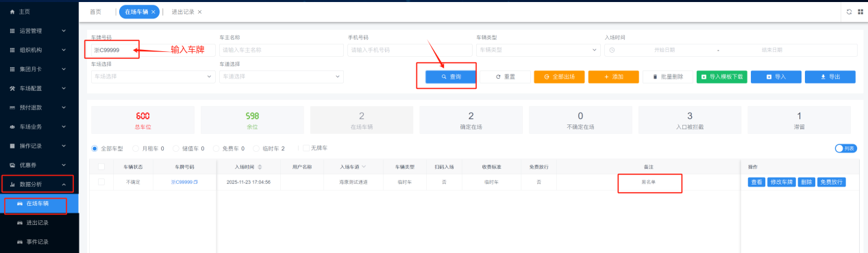Copy plate number 浙C99999 using copy icon
The image size is (868, 253).
tap(195, 182)
